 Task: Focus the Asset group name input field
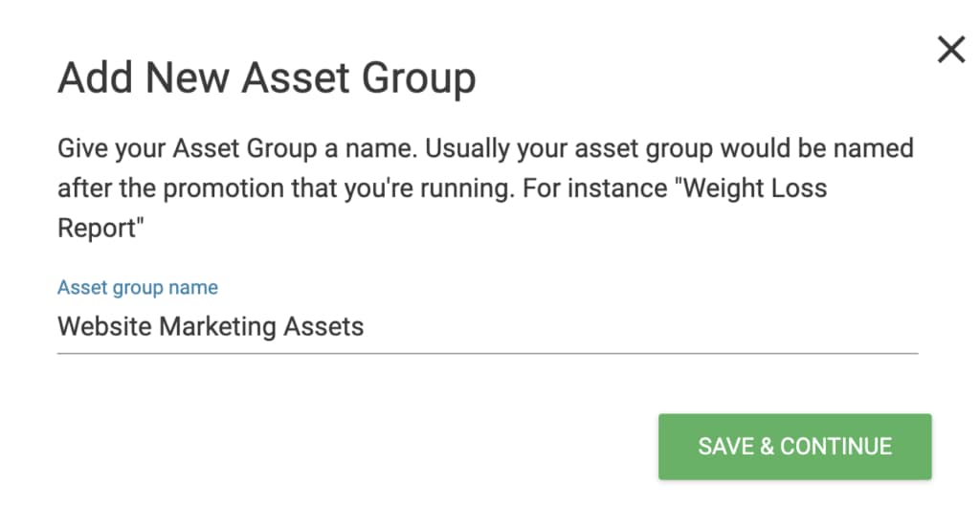486,327
